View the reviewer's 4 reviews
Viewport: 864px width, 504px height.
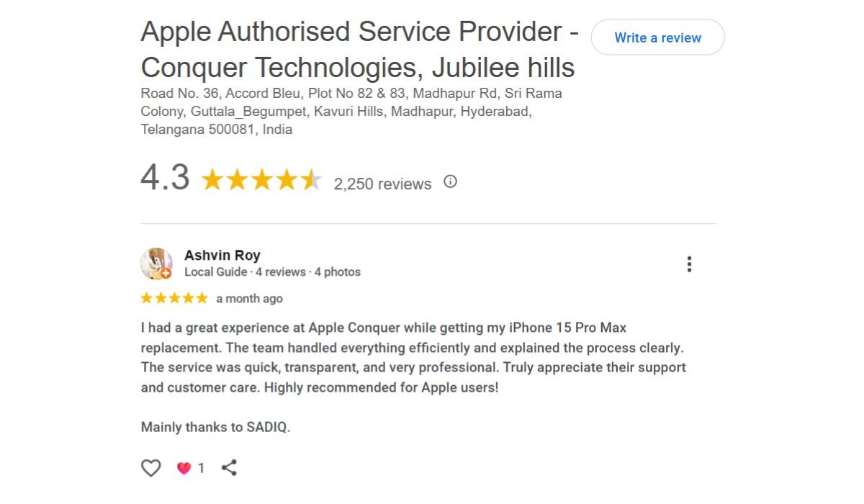pyautogui.click(x=280, y=272)
